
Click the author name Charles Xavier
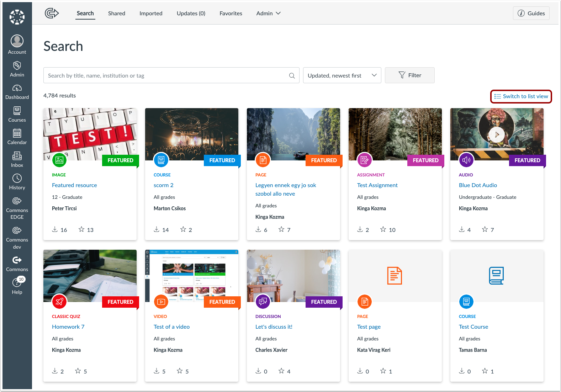[x=271, y=350]
